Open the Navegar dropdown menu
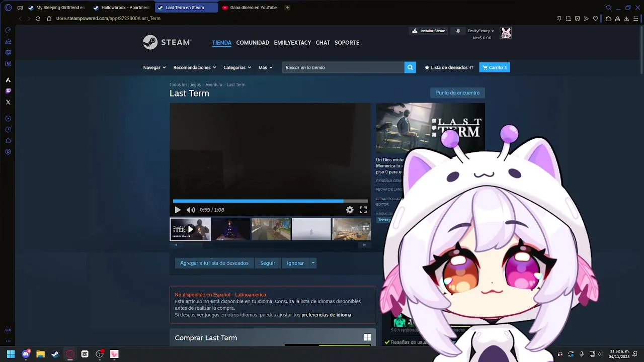 tap(154, 67)
